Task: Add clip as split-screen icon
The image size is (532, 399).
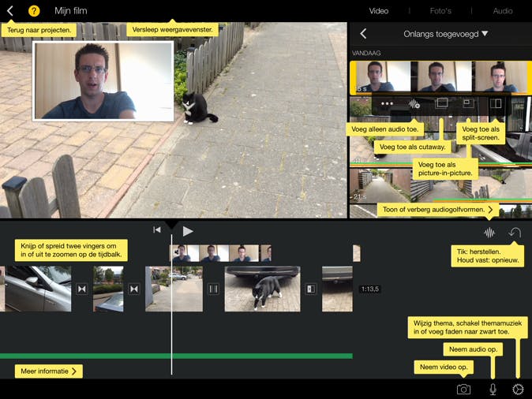Action: [x=496, y=103]
